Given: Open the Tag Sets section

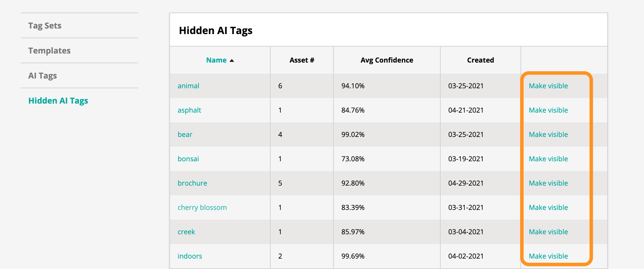Looking at the screenshot, I should coord(45,26).
